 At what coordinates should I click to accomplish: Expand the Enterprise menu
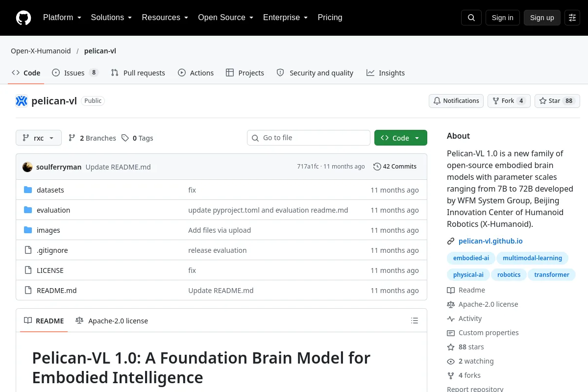point(285,18)
